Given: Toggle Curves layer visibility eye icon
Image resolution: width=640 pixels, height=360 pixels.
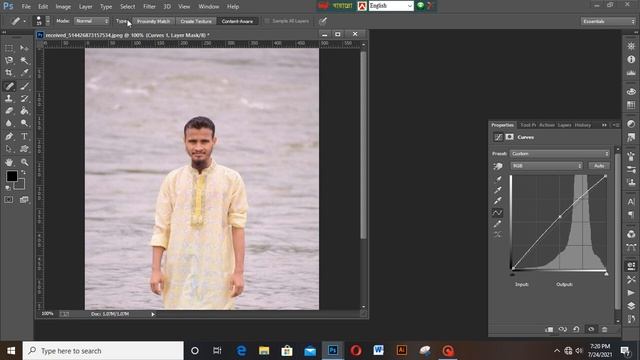Looking at the screenshot, I should coord(591,329).
